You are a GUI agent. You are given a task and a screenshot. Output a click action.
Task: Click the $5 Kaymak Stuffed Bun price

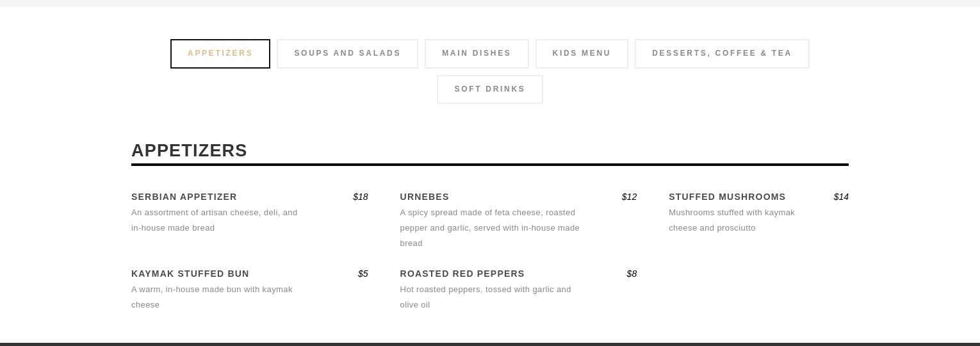point(363,274)
